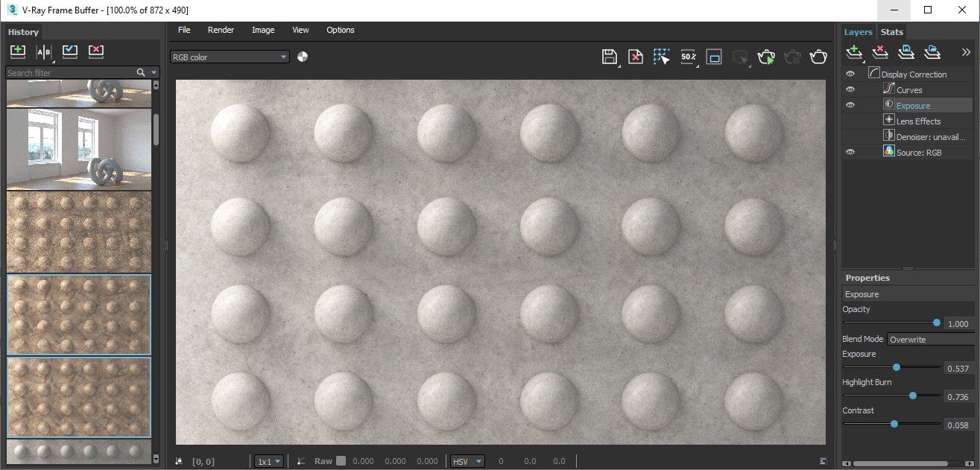
Task: Enable region render selection tool
Action: [x=662, y=57]
